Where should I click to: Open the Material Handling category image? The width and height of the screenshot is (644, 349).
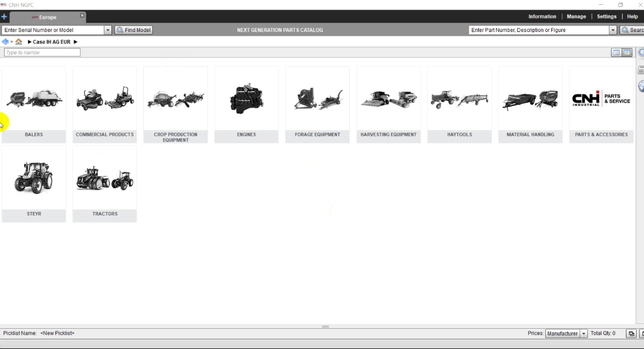click(x=530, y=99)
